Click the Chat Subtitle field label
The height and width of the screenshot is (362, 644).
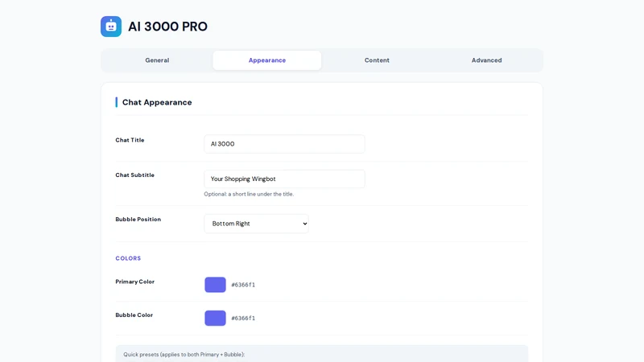(x=134, y=175)
